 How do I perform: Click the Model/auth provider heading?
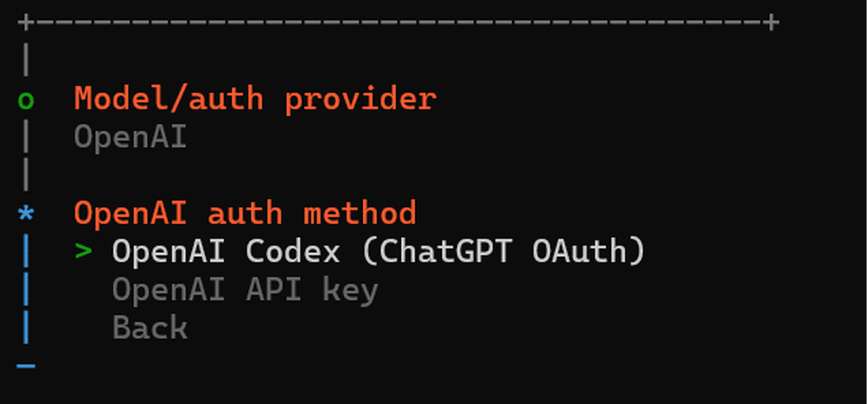coord(255,99)
